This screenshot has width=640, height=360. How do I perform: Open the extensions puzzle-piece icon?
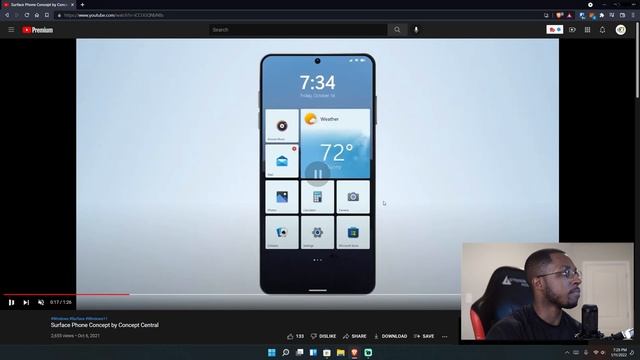pyautogui.click(x=602, y=15)
